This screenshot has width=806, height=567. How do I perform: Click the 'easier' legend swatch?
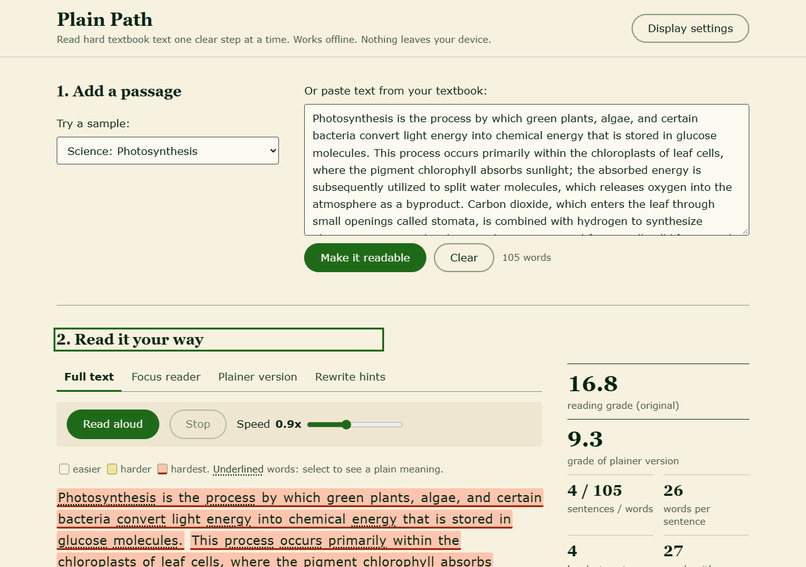64,469
